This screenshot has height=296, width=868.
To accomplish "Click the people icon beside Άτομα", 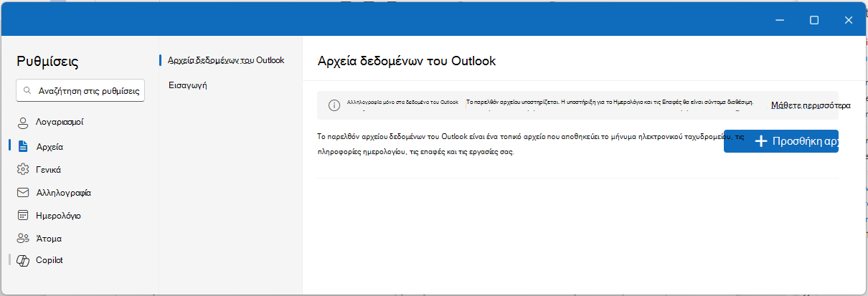I will [x=22, y=238].
